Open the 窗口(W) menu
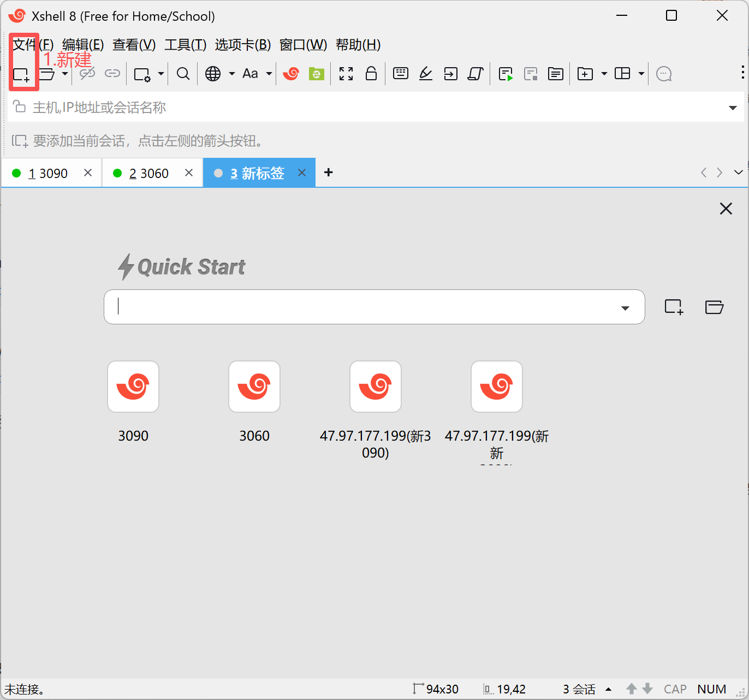 (304, 45)
